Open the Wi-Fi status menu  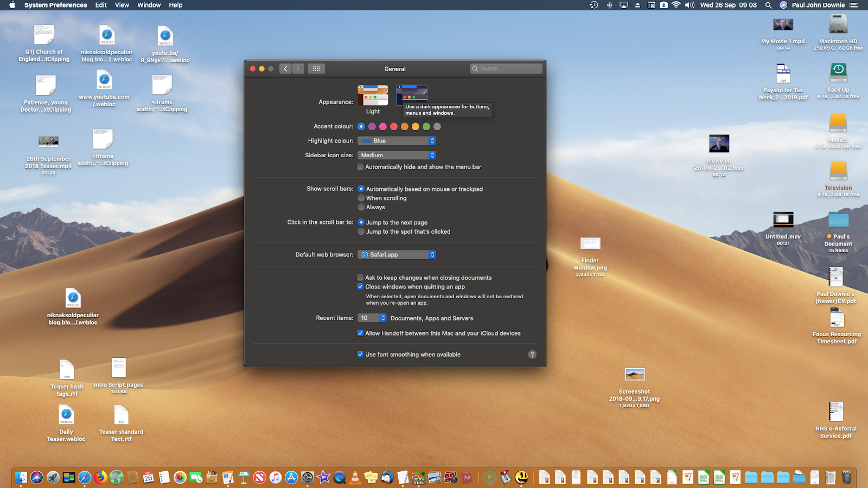pyautogui.click(x=676, y=5)
